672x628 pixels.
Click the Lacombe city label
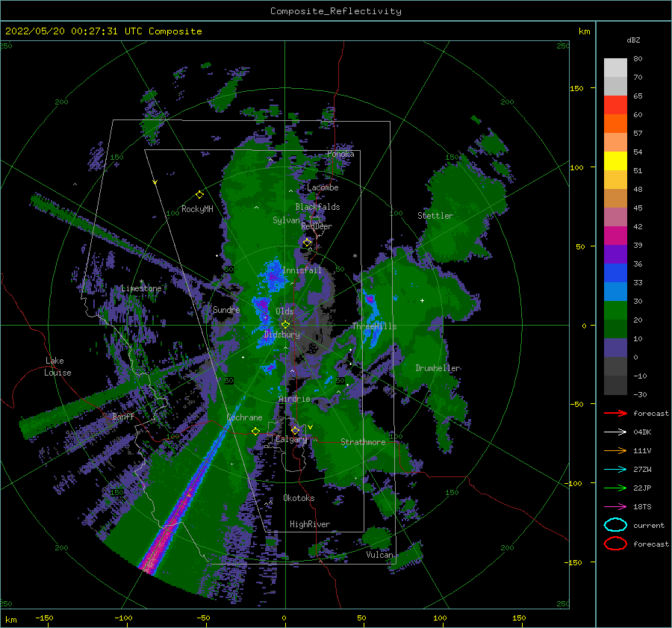tap(323, 187)
